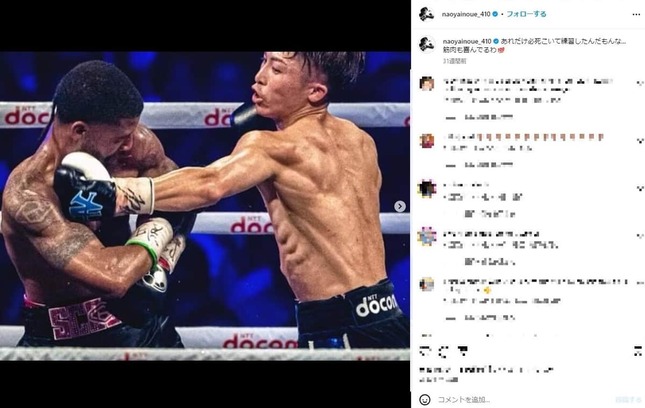
Task: Show replies under the first comment
Action: [x=480, y=118]
